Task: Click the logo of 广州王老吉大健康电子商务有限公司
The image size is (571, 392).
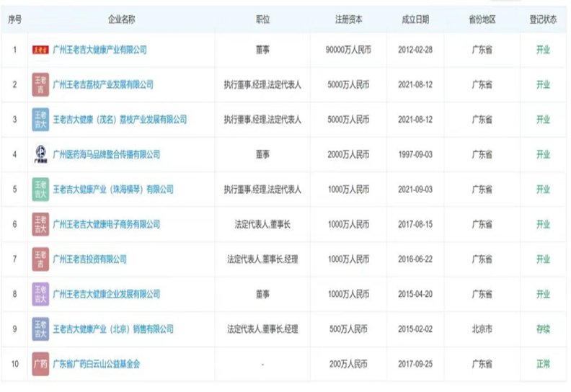Action: coord(40,224)
